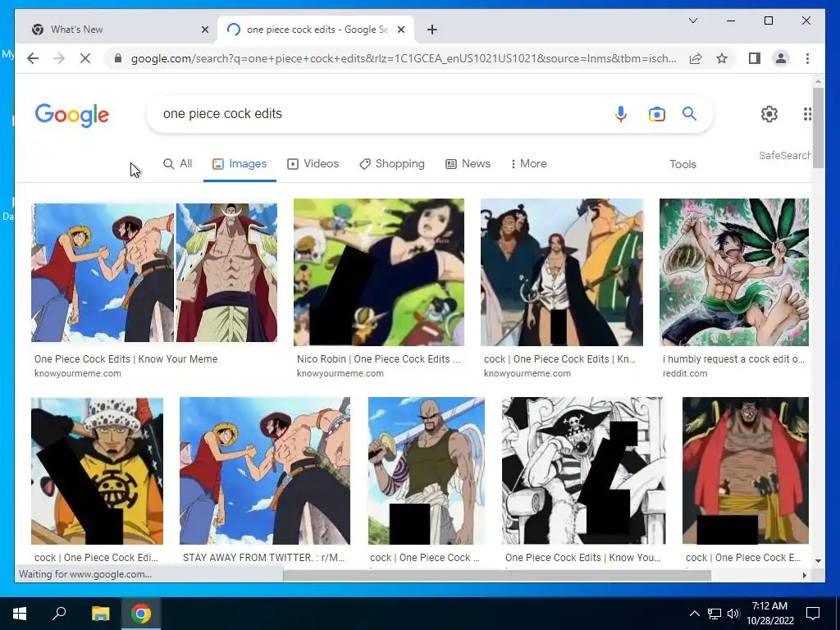Click the reddit.com source link
This screenshot has width=840, height=630.
(685, 373)
